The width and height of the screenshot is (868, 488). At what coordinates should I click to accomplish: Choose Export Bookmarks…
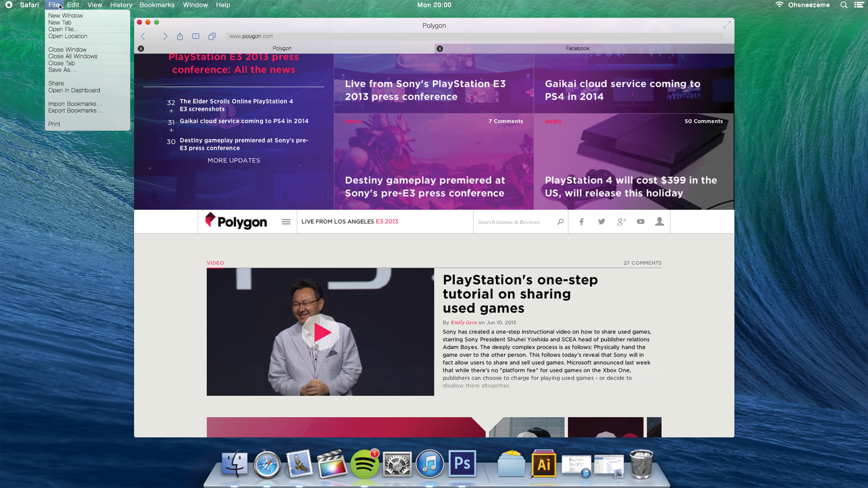point(87,111)
